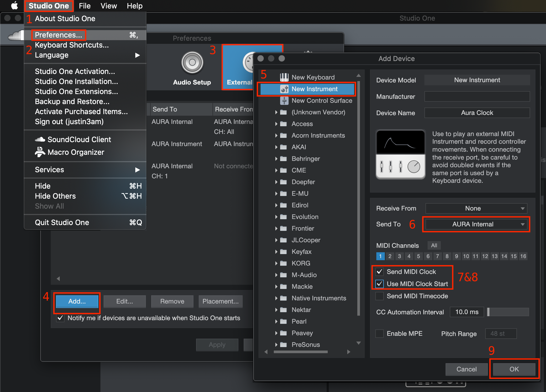Screen dimensions: 546x392
Task: Click the SoundCloud logo in toolbar
Action: point(16,35)
